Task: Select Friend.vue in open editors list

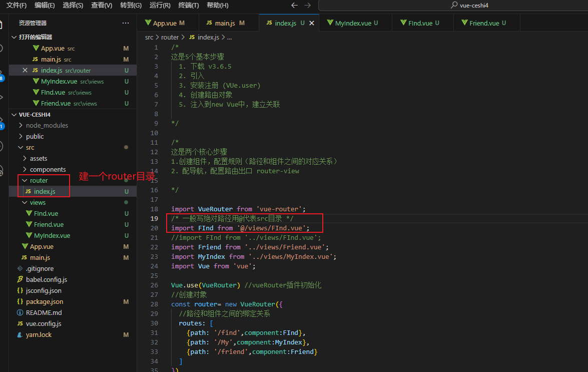Action: 73,103
